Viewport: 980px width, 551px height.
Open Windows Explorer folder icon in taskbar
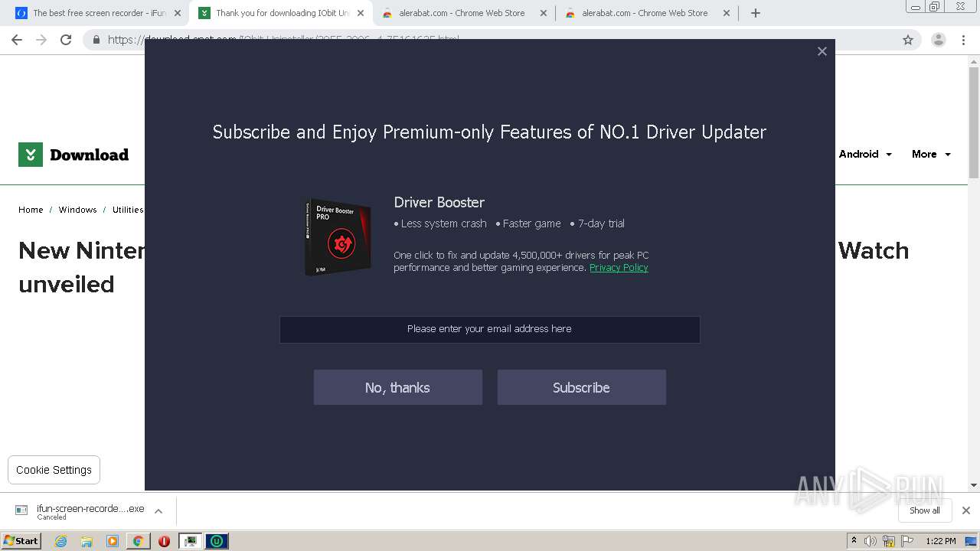(87, 541)
